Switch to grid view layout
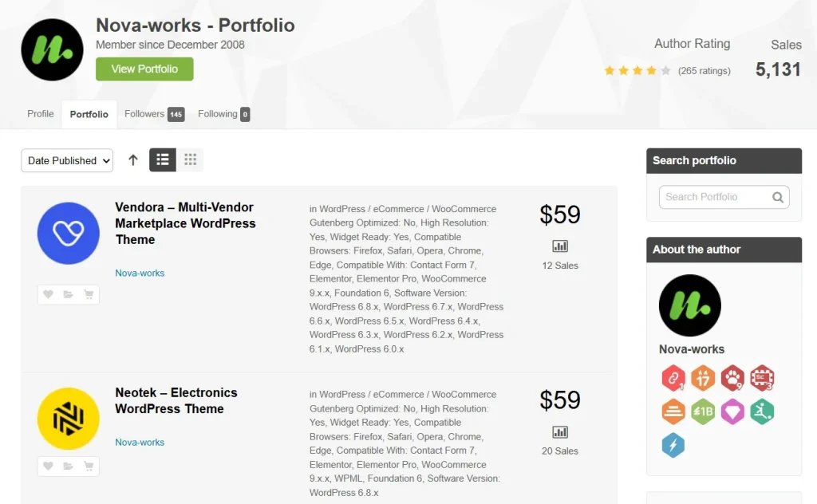Screen dimensions: 817x504 [x=190, y=160]
